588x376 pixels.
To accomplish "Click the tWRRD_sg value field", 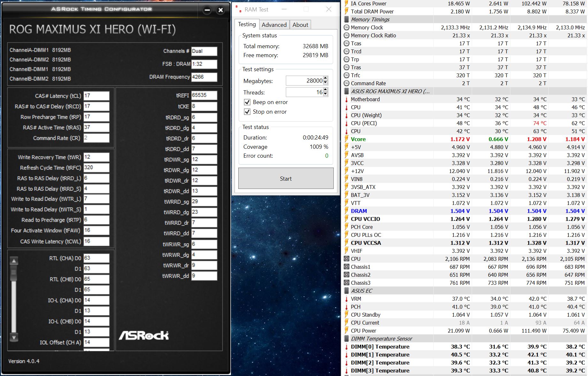I will tap(204, 202).
